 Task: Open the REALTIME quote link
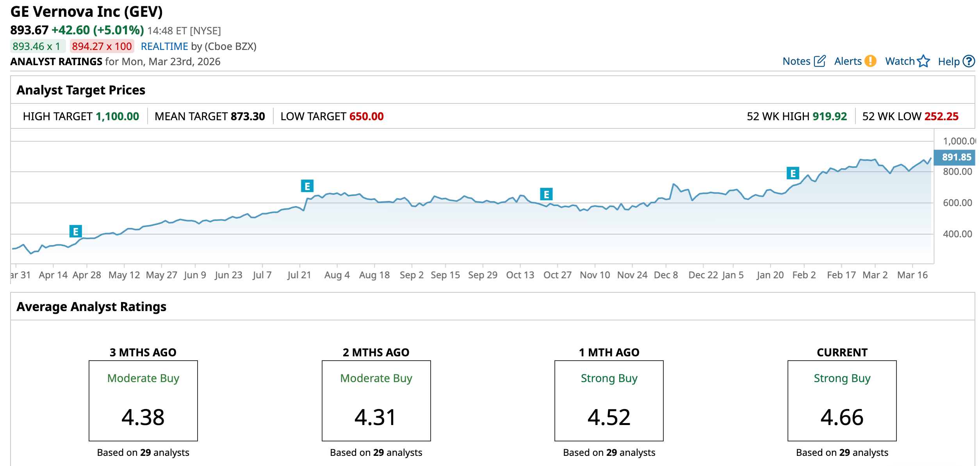[x=164, y=46]
